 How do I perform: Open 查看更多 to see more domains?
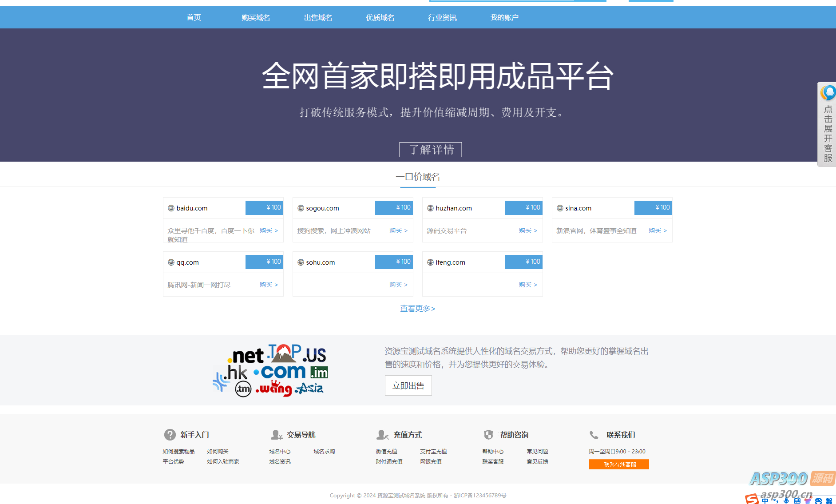click(417, 309)
